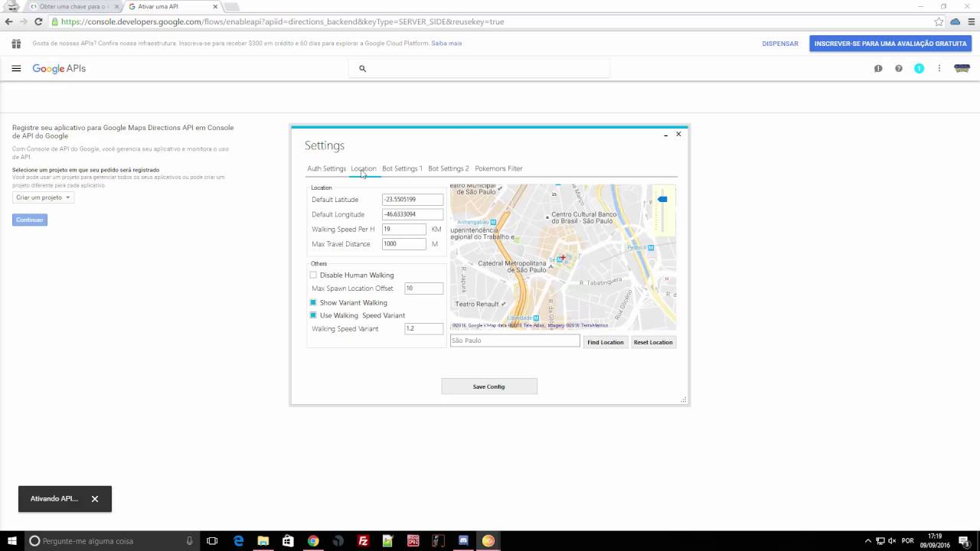This screenshot has width=980, height=551.
Task: Open the feedback alert icon
Action: (878, 69)
